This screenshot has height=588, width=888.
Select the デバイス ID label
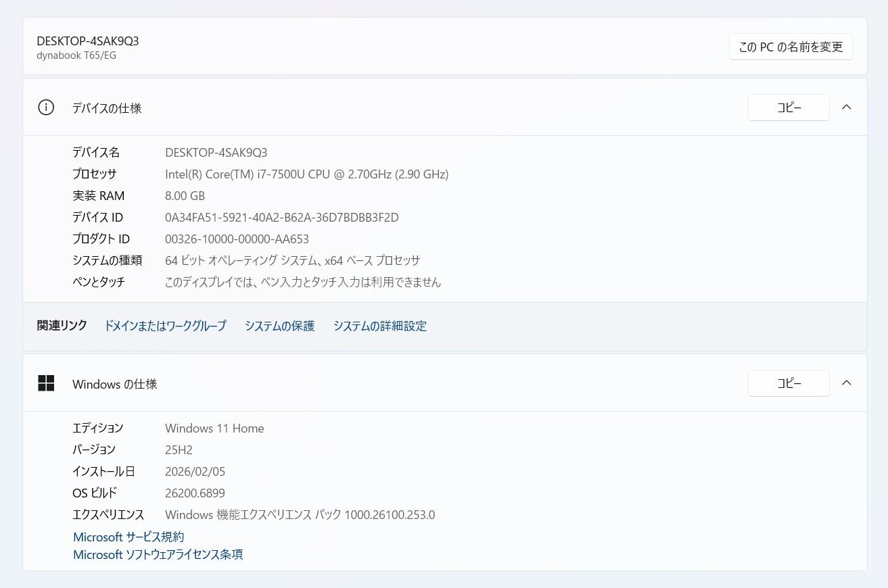click(x=97, y=218)
